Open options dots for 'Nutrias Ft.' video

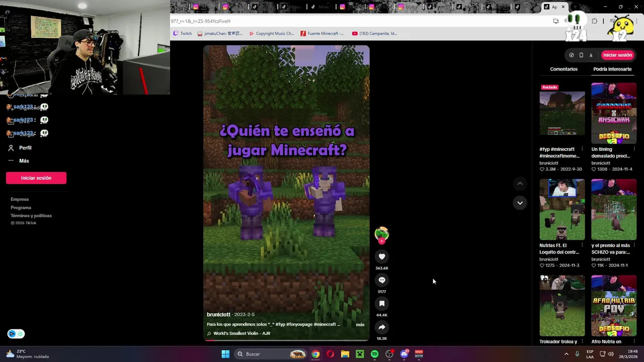point(582,245)
